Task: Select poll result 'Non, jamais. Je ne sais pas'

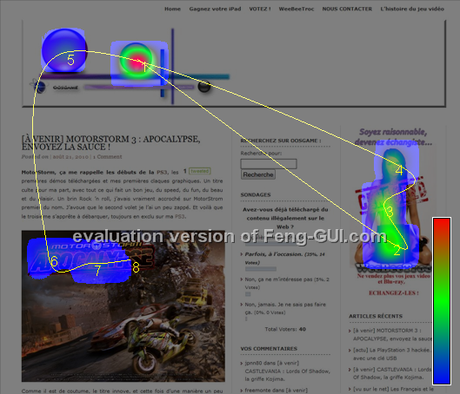Action: pyautogui.click(x=285, y=308)
